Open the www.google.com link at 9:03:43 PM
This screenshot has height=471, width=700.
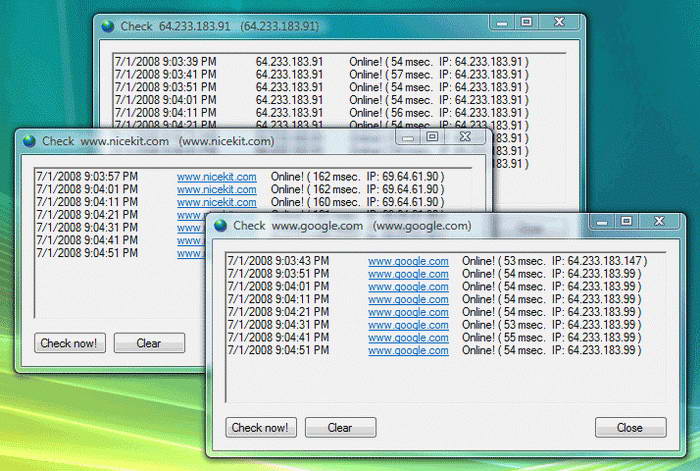(x=408, y=261)
